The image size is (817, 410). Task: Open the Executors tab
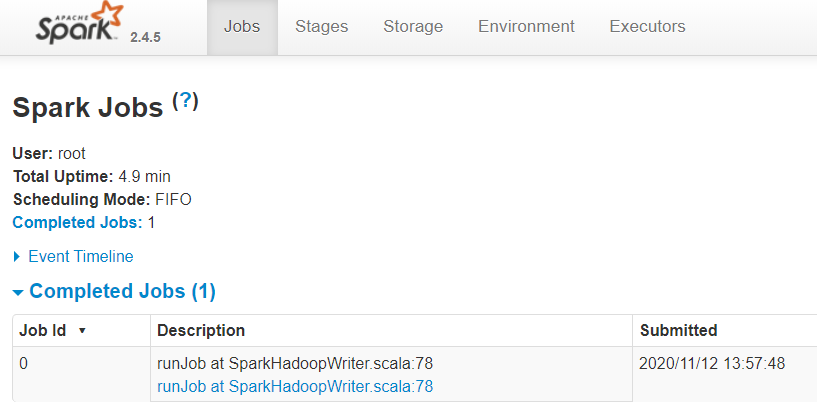(x=647, y=27)
